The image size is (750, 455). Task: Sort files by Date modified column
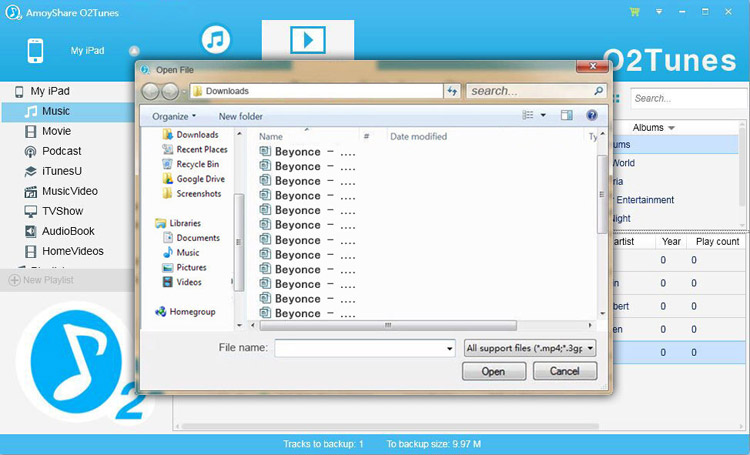[x=419, y=136]
